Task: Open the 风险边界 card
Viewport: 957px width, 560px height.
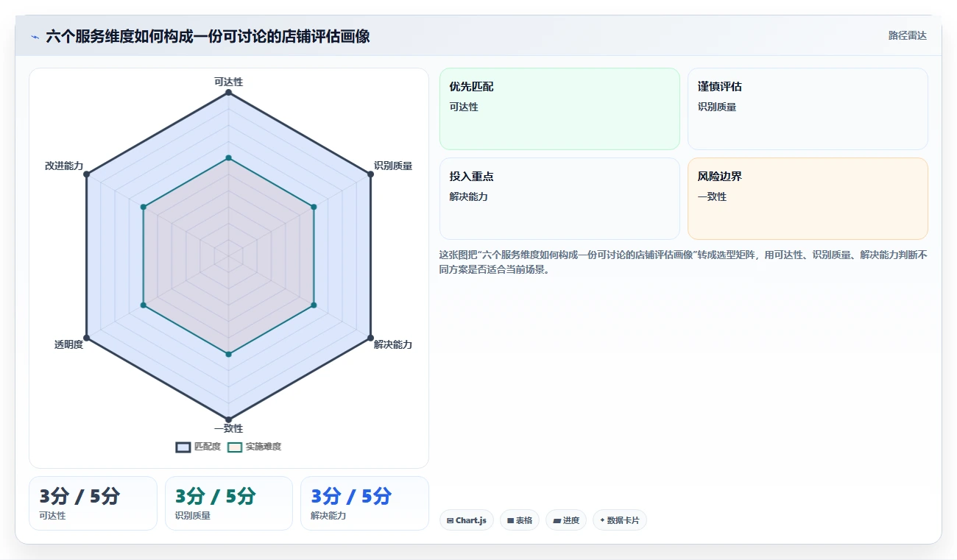Action: [808, 199]
